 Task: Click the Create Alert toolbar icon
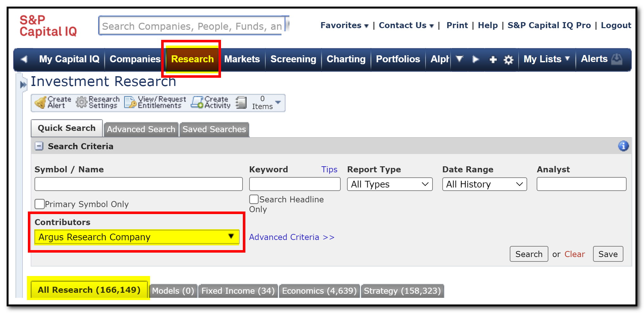[x=40, y=102]
